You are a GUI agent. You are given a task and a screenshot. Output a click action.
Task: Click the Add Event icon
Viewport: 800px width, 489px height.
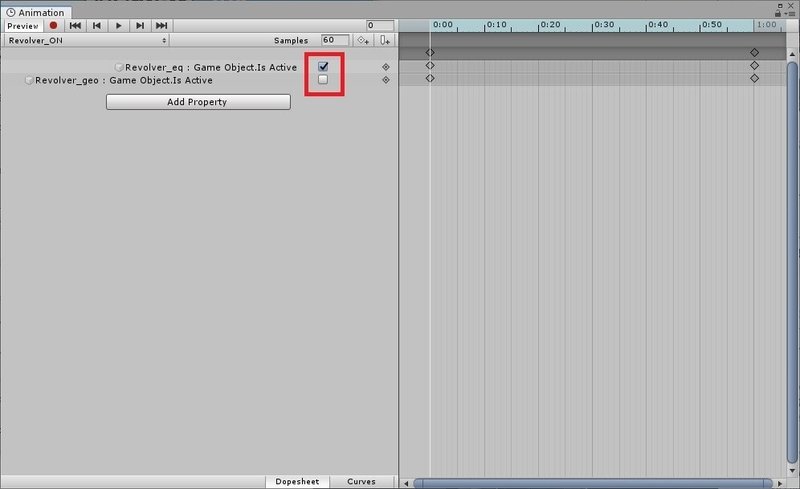pos(385,40)
